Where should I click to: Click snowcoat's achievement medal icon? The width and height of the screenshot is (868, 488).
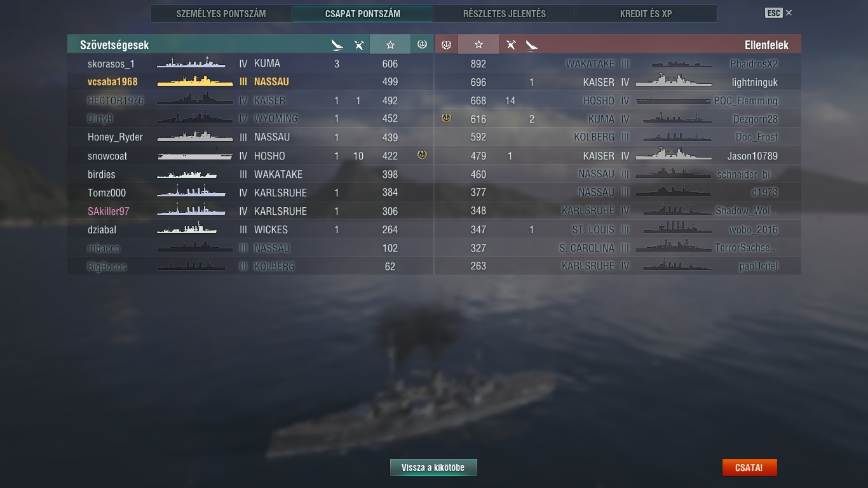point(422,155)
